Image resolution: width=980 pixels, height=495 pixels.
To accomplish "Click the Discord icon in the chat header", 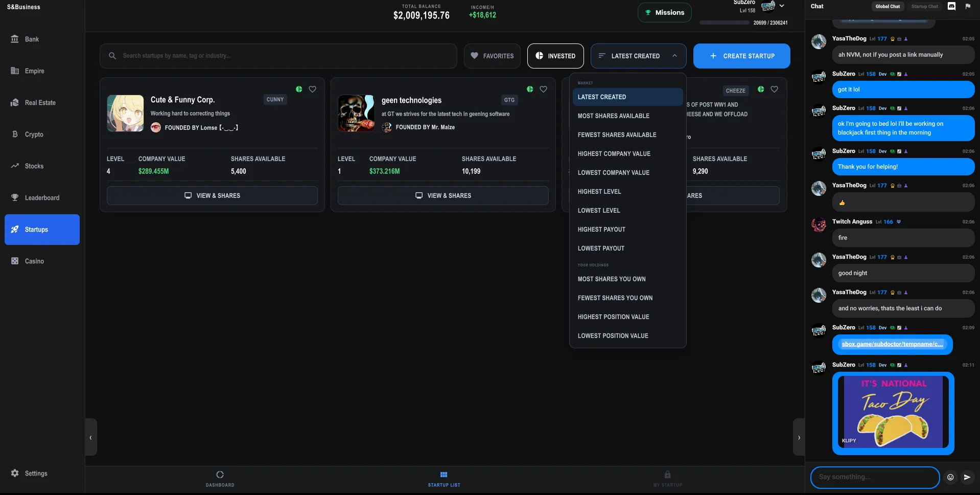I will [951, 6].
